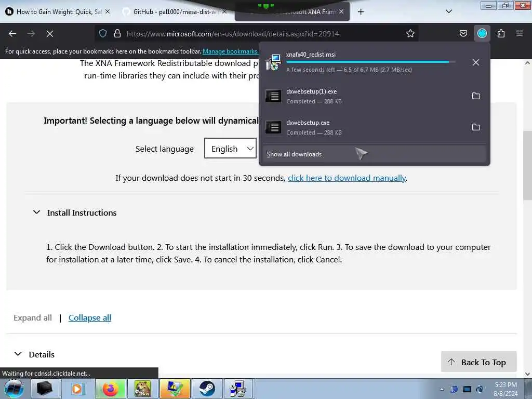The width and height of the screenshot is (532, 399).
Task: Close the How to Gain Weight tab
Action: 108,11
